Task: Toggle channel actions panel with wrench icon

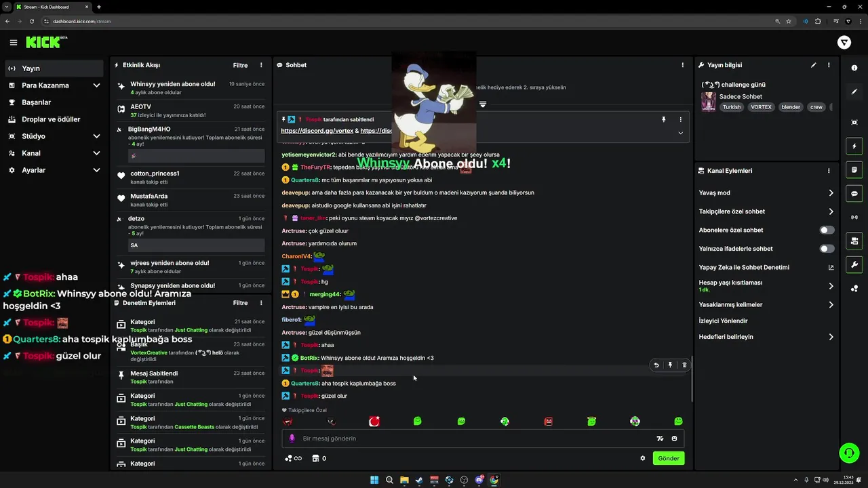Action: click(x=854, y=264)
